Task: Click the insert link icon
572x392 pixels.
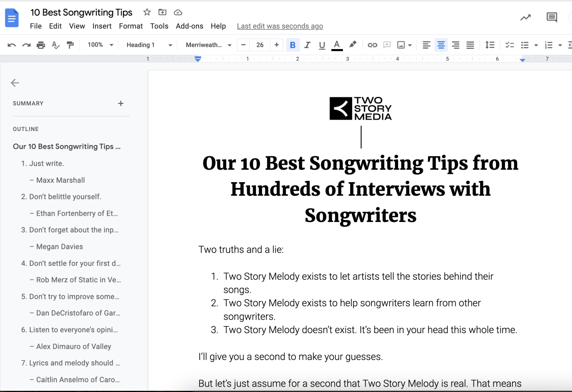Action: pos(372,45)
